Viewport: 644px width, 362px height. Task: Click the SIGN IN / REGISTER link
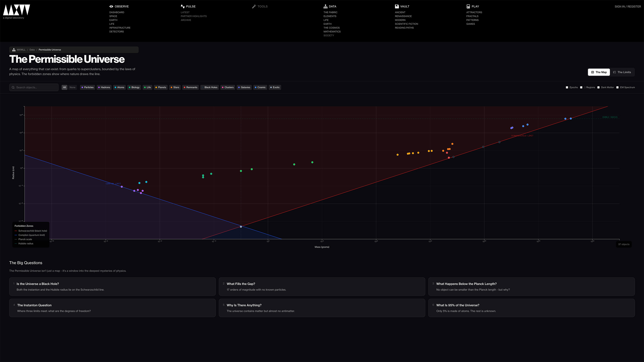627,6
